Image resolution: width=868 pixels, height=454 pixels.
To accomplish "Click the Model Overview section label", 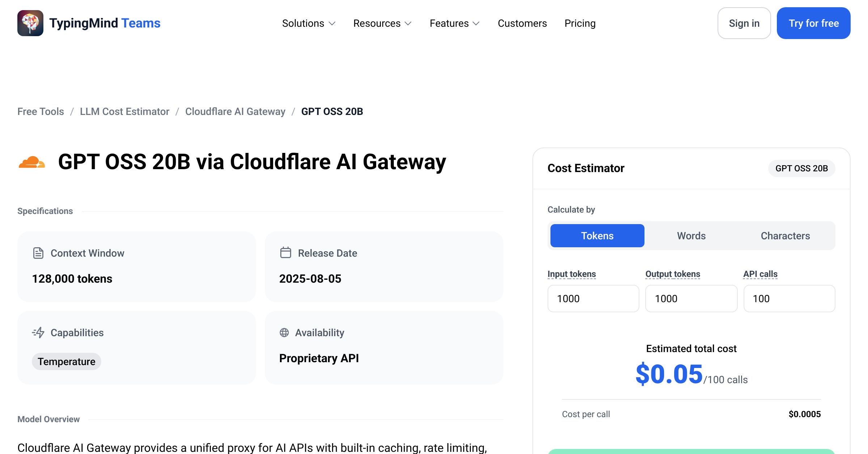I will tap(48, 419).
